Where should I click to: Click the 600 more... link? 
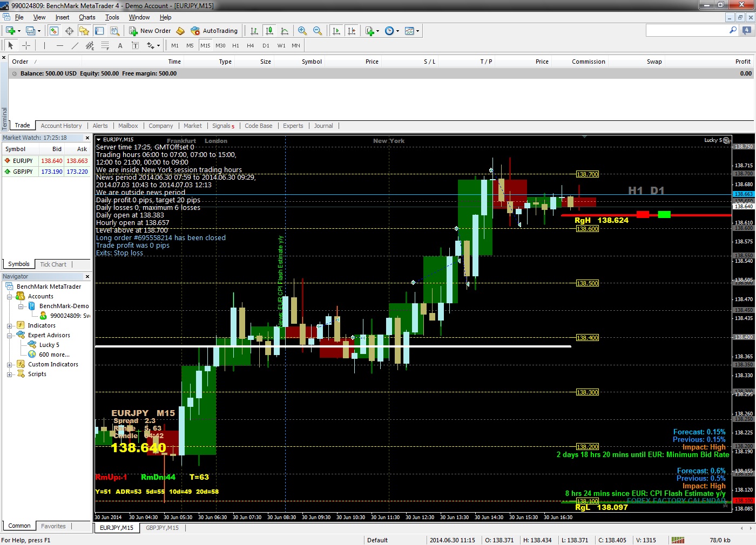[x=54, y=355]
